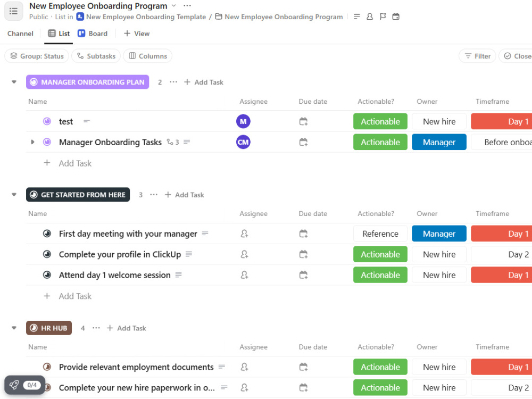
Task: Click the green Actionable tag on test row
Action: pyautogui.click(x=380, y=121)
